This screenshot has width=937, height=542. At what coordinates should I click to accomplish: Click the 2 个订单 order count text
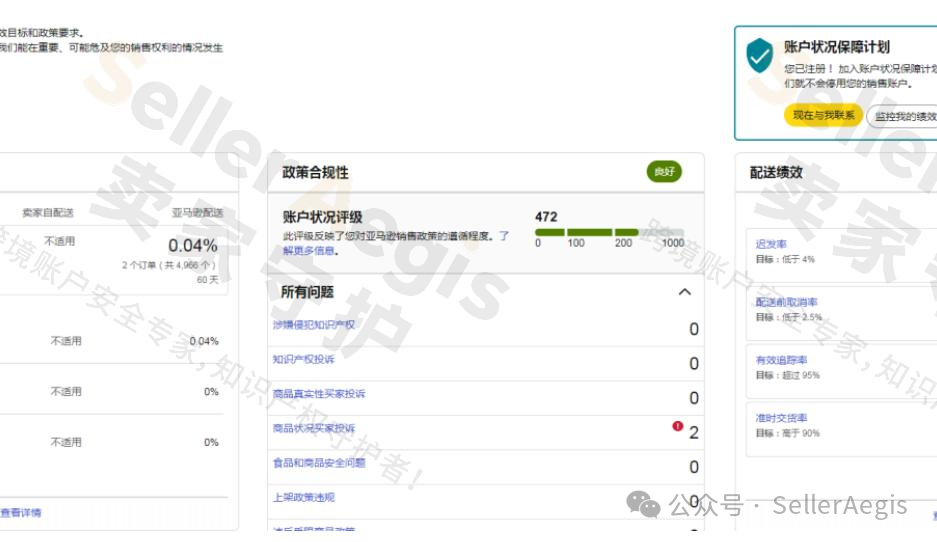(x=169, y=265)
